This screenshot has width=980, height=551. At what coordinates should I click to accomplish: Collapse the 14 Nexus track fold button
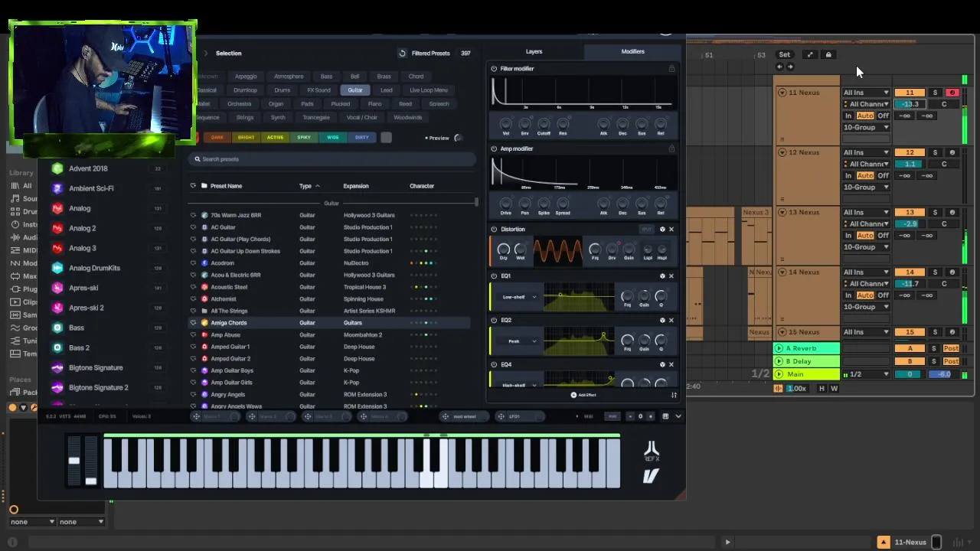(782, 272)
